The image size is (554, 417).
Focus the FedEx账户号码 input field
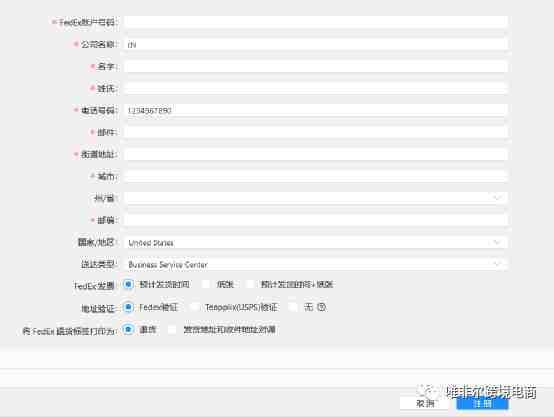pyautogui.click(x=316, y=22)
